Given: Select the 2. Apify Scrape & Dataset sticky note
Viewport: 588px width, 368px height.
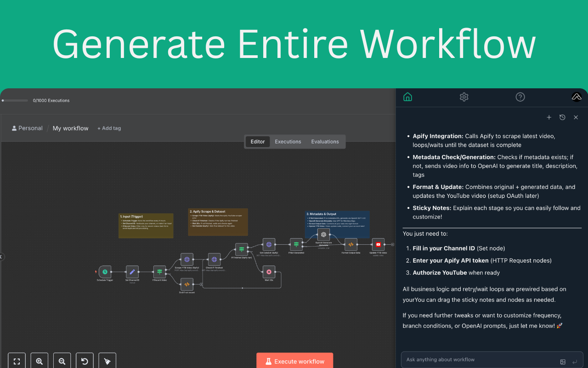Looking at the screenshot, I should pos(218,222).
